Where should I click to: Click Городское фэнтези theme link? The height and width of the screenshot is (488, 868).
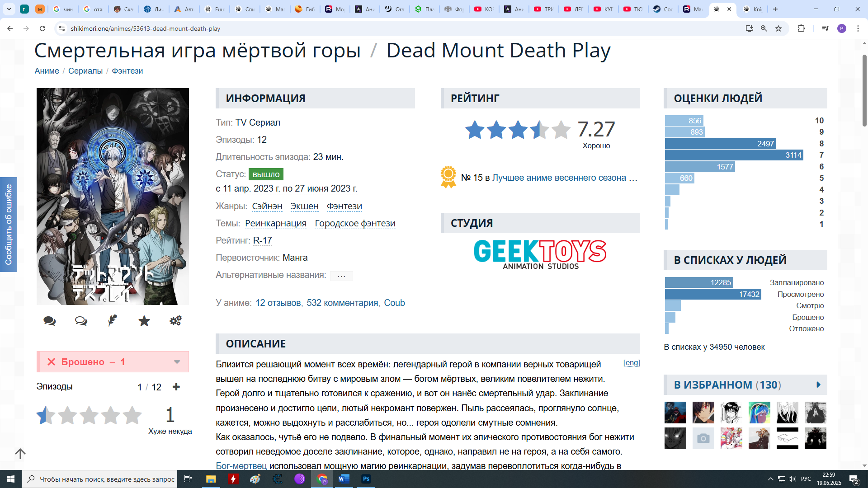point(355,223)
